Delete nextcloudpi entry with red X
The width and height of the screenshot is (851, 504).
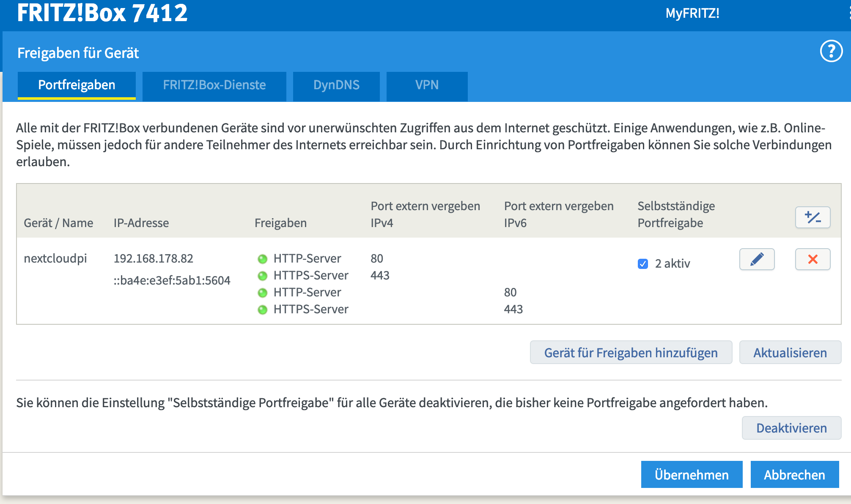(x=813, y=259)
